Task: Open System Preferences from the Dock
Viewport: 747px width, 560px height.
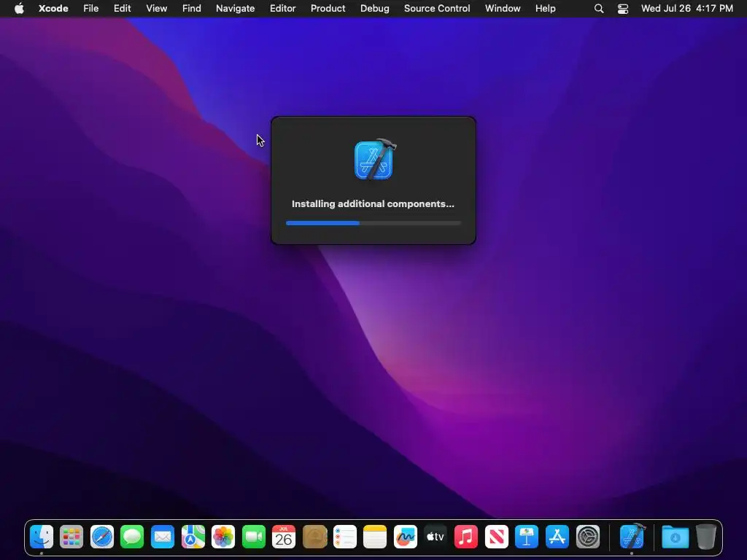Action: pos(588,537)
